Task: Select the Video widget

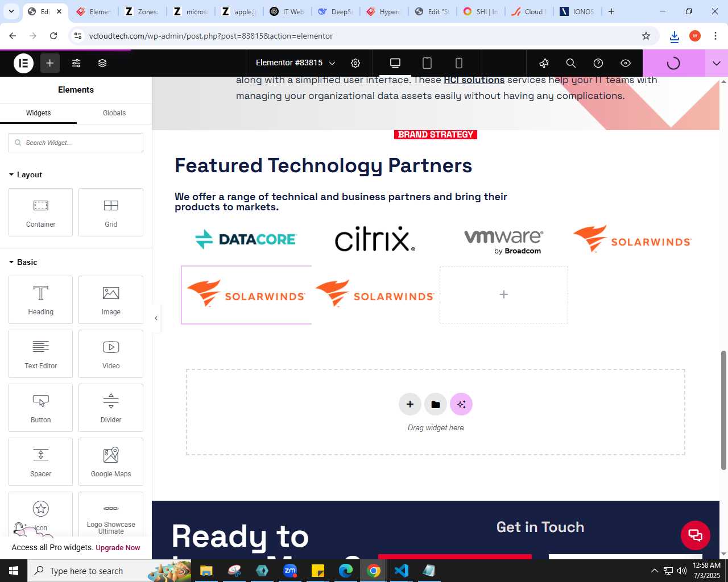Action: [111, 354]
